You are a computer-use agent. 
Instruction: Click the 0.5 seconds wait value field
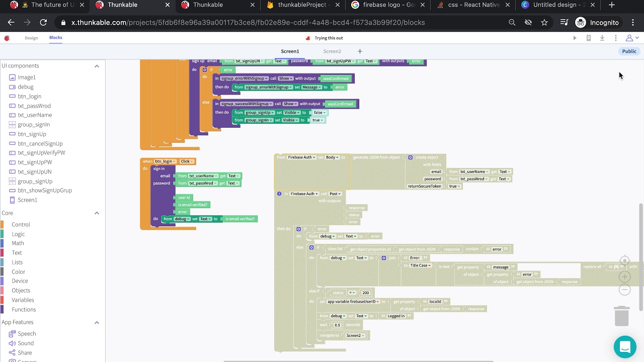pyautogui.click(x=337, y=325)
